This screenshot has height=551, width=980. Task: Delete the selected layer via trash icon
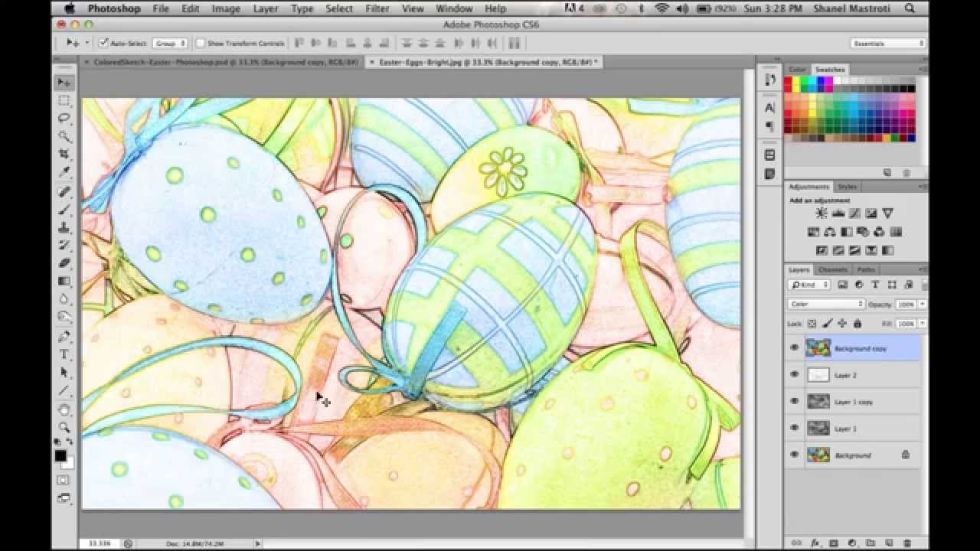pyautogui.click(x=907, y=543)
